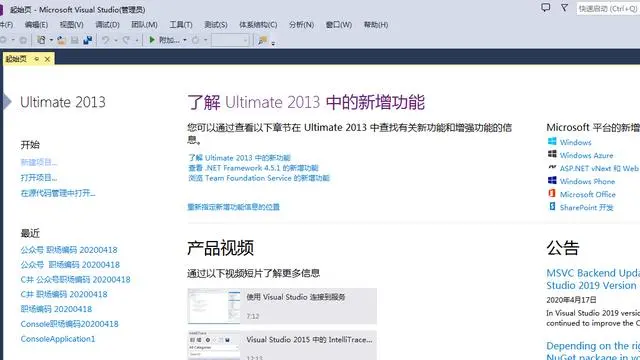
Task: Open recent project ConsoleApplication1
Action: pyautogui.click(x=58, y=339)
